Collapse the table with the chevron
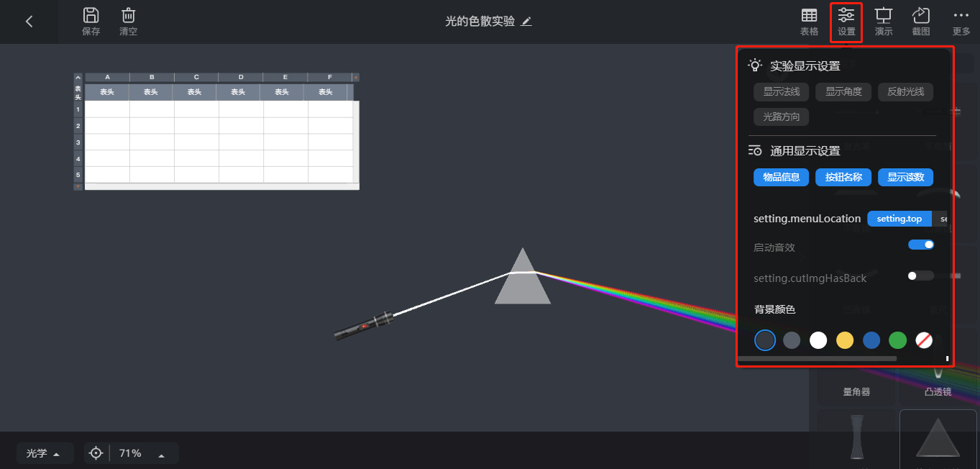 tap(78, 77)
